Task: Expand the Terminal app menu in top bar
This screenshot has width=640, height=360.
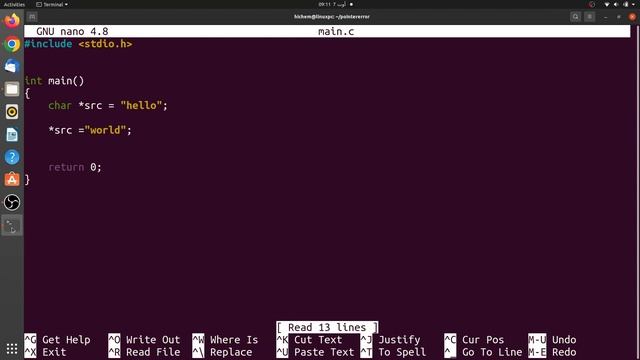Action: tap(52, 4)
